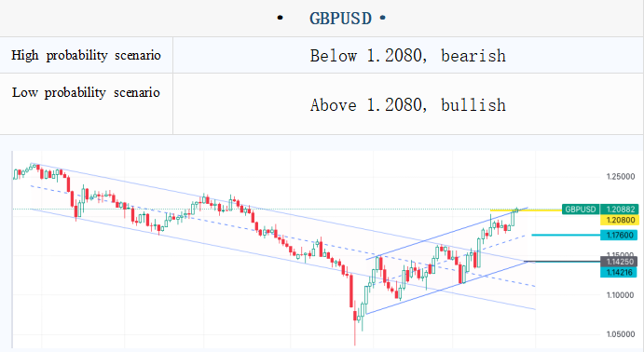The width and height of the screenshot is (644, 352).
Task: Click the green GBPUSD symbol price tag
Action: (x=581, y=210)
